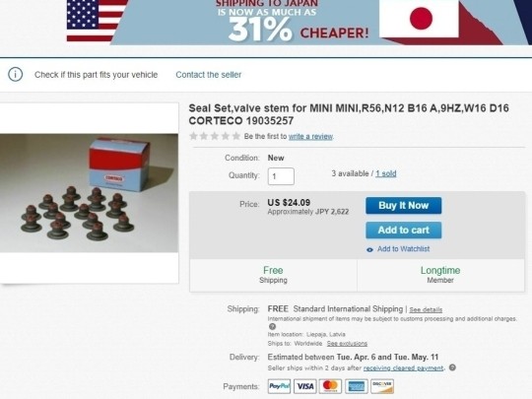Click the help icon under customs notice
Image resolution: width=532 pixels, height=399 pixels.
[272, 326]
